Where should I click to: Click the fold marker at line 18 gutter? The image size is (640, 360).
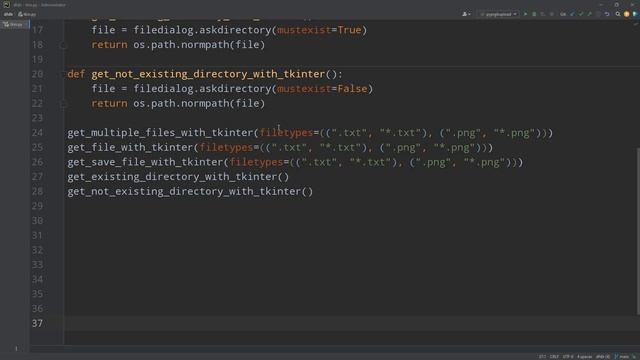pyautogui.click(x=63, y=45)
